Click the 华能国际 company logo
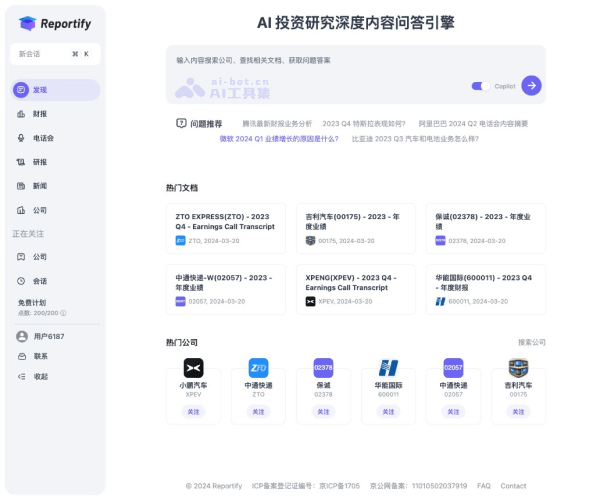The image size is (600, 500). (x=388, y=368)
